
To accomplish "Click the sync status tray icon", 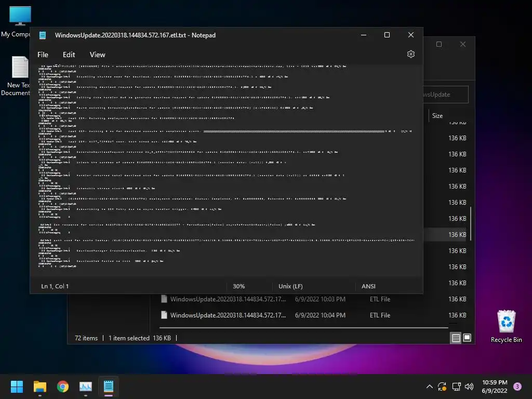I will tap(442, 387).
